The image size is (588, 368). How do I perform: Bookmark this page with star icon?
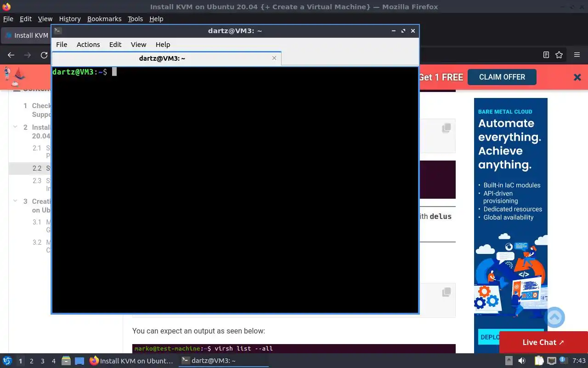pyautogui.click(x=559, y=55)
